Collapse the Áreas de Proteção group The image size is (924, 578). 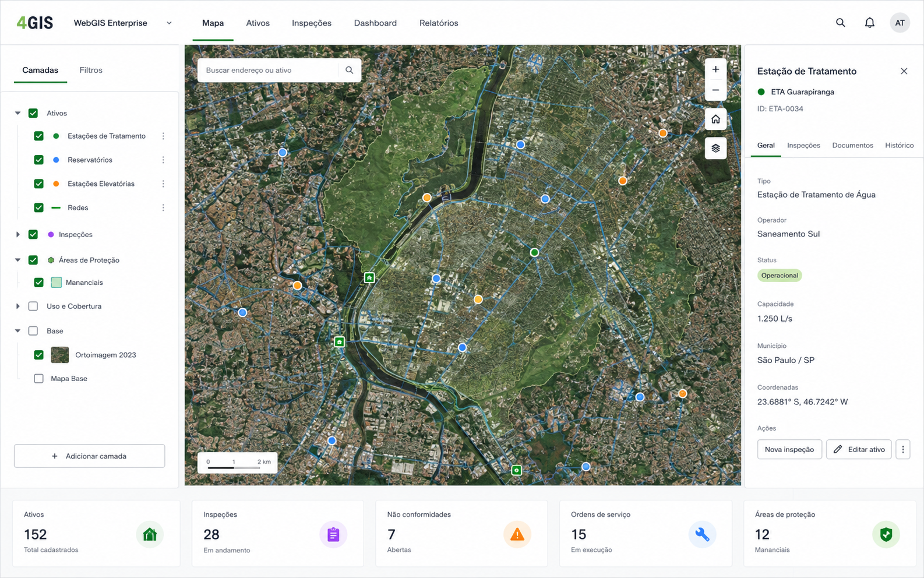17,260
